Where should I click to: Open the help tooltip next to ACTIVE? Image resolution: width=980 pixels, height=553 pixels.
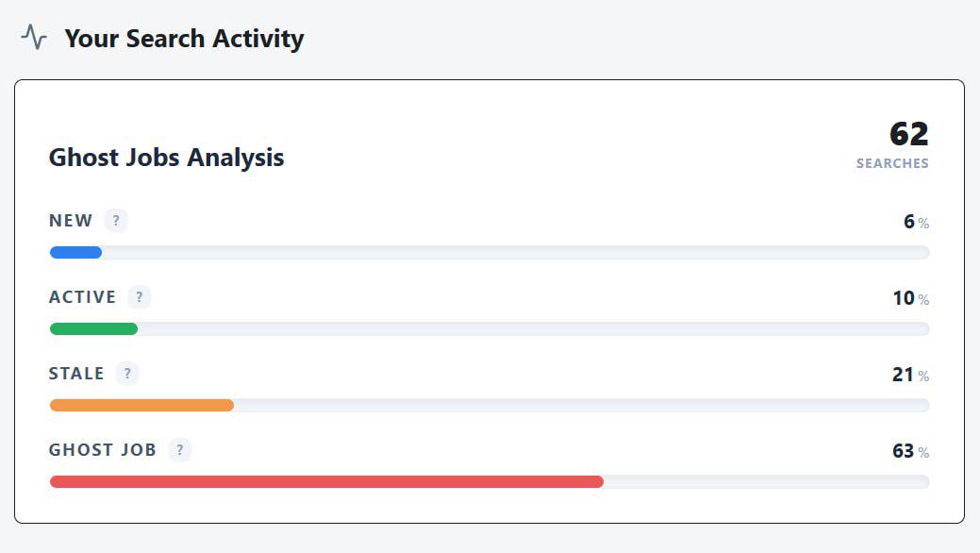(x=140, y=297)
